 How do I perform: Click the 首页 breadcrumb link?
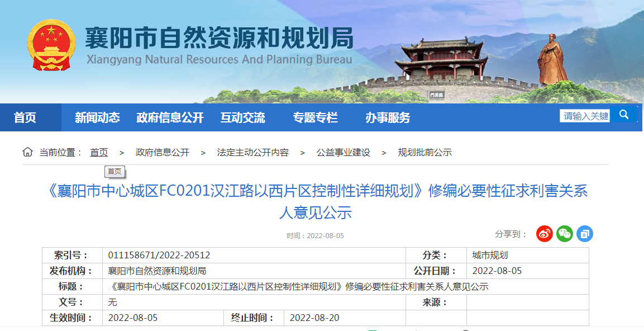click(99, 153)
